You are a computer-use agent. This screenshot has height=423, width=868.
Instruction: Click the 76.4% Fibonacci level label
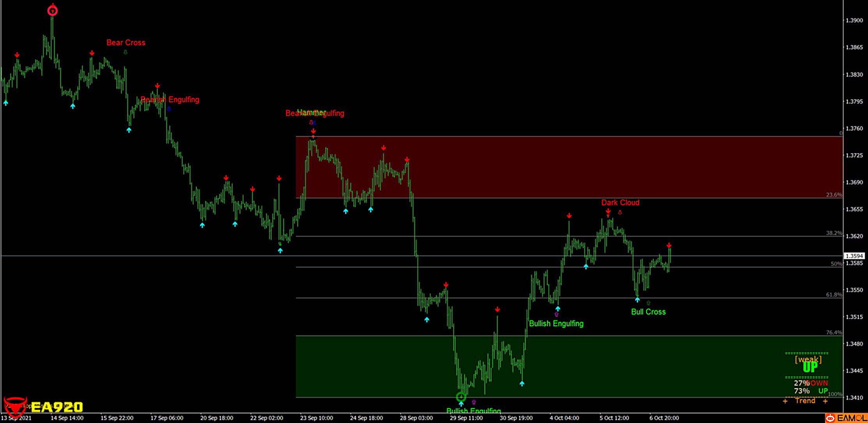coord(834,333)
